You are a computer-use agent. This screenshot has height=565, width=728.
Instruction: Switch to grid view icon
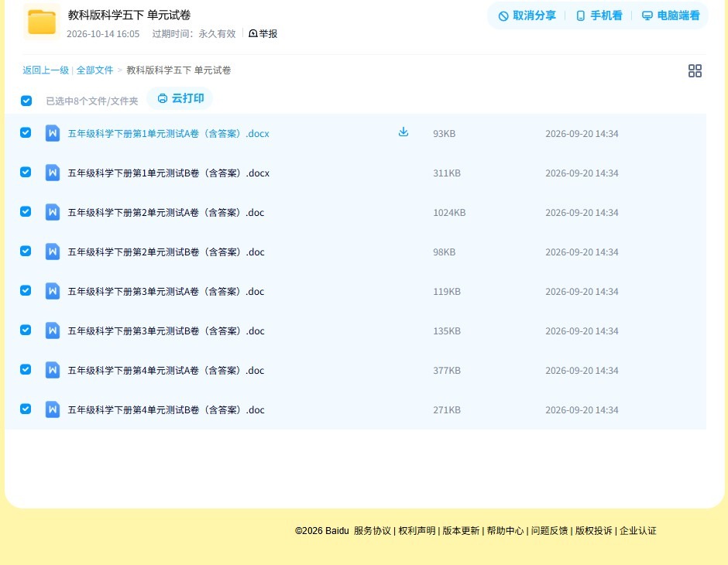tap(695, 70)
